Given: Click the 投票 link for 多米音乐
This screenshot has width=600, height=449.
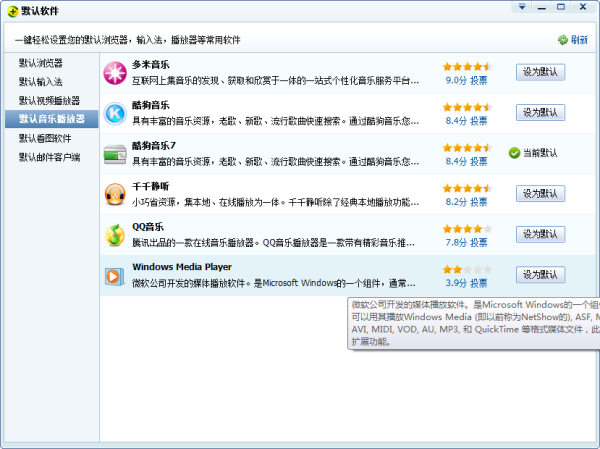Looking at the screenshot, I should pos(479,80).
